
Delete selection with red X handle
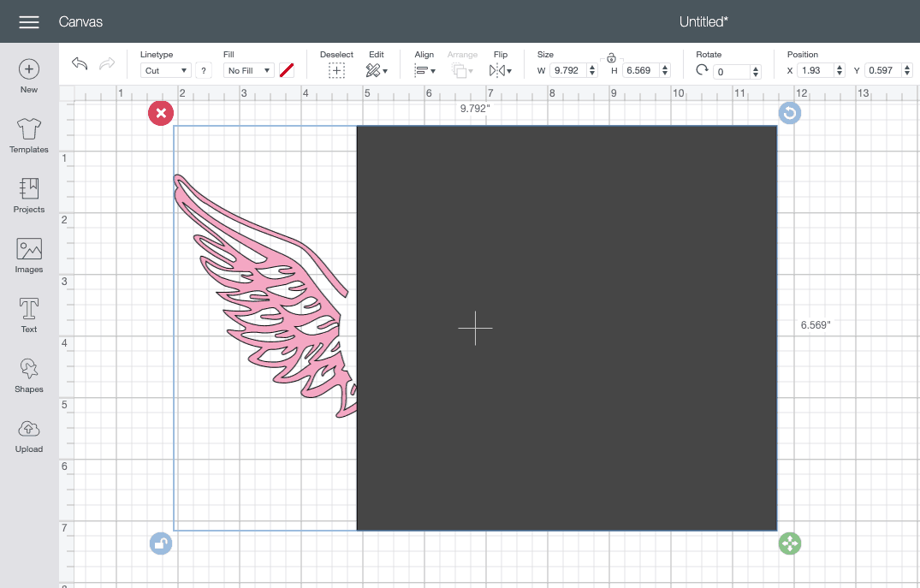pyautogui.click(x=161, y=113)
